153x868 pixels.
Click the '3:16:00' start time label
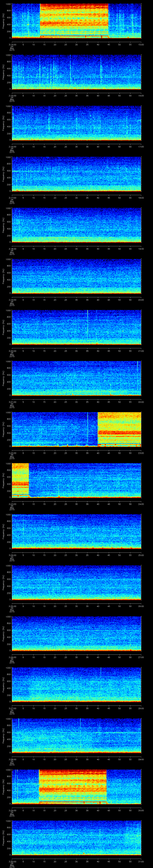pos(12,147)
